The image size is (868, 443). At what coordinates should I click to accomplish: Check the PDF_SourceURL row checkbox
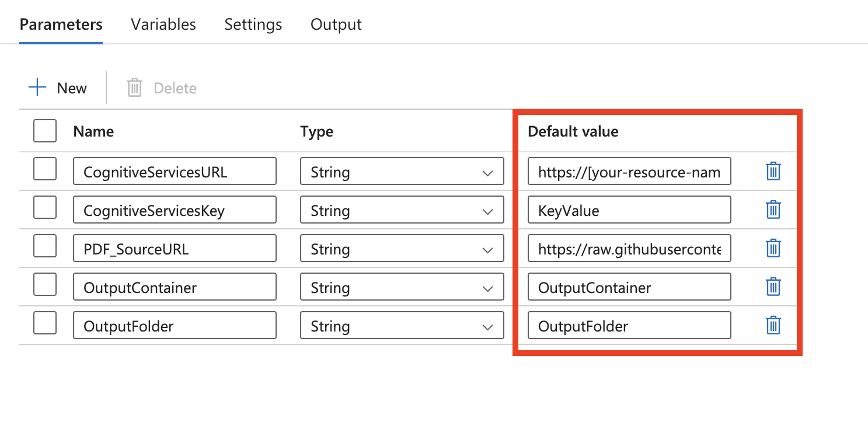[45, 246]
